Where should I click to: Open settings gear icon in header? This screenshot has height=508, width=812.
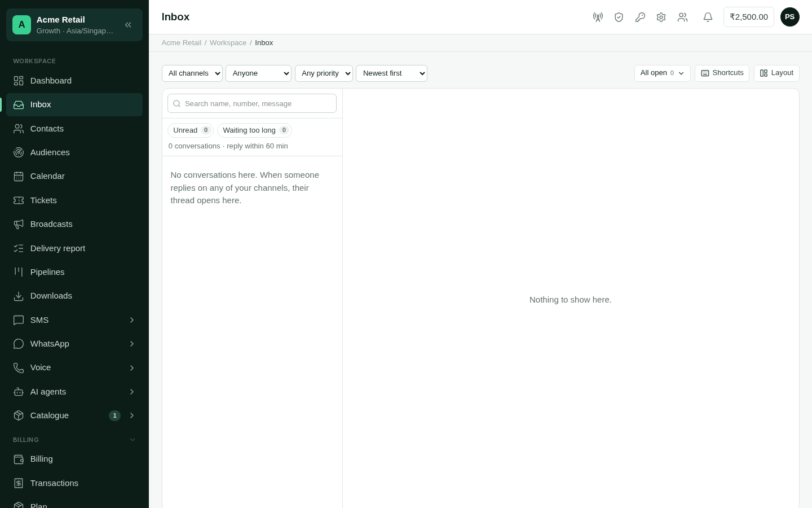(x=661, y=17)
